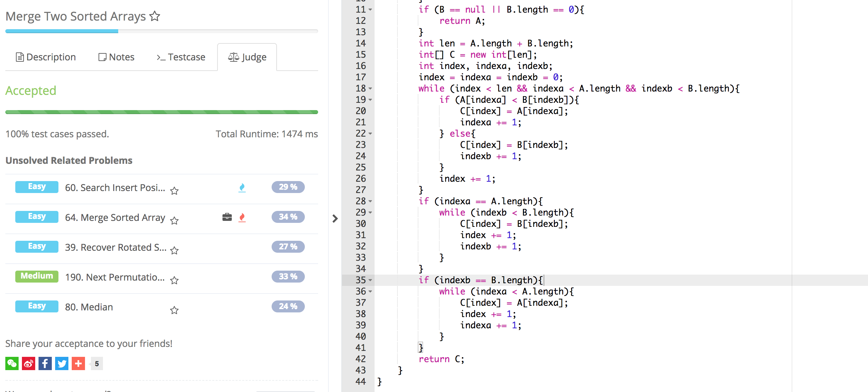Click the Description tab document icon

coord(20,57)
